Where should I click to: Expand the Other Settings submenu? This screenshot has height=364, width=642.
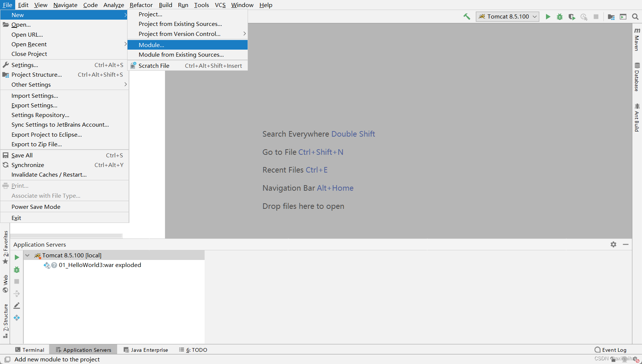(x=64, y=84)
